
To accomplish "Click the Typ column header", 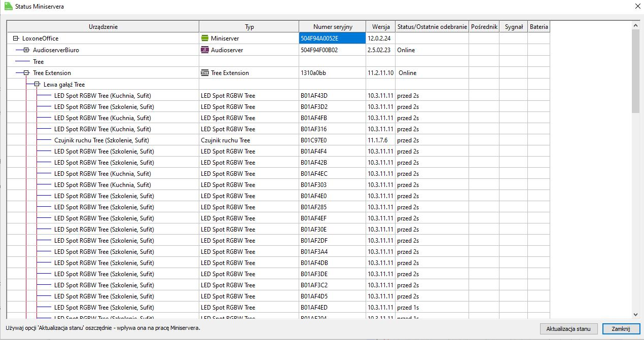I will [x=249, y=27].
